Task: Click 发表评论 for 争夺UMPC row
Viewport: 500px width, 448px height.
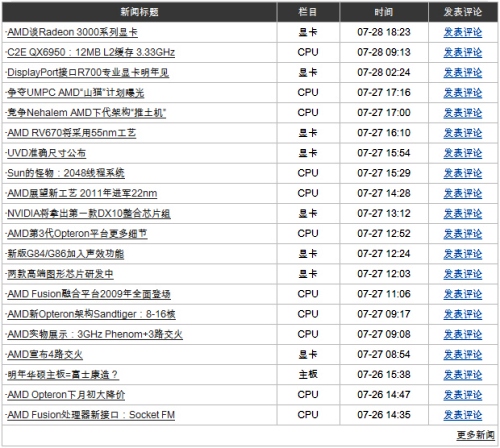Action: [463, 93]
